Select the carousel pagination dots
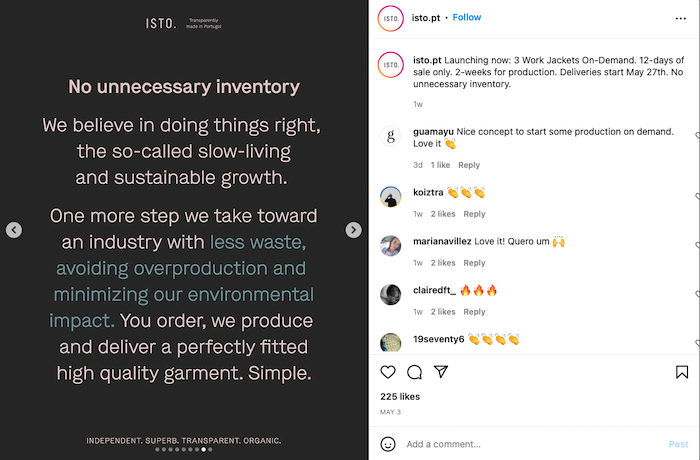This screenshot has width=700, height=460. click(x=184, y=450)
